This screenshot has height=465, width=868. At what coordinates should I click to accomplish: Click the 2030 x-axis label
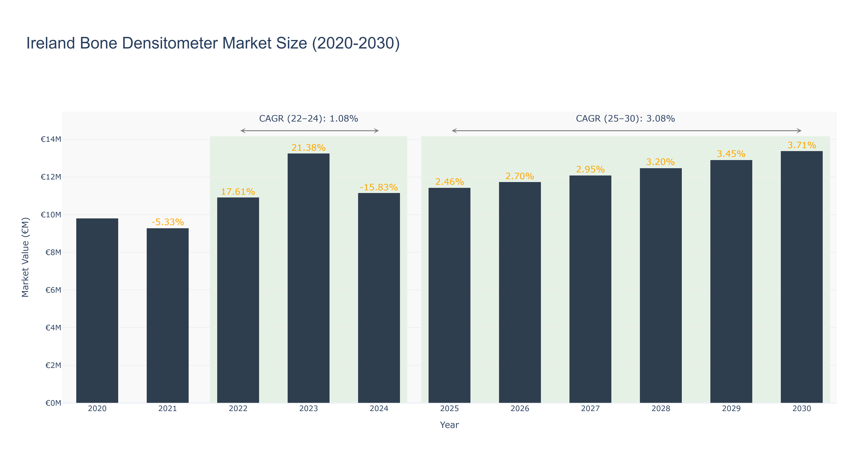point(801,409)
